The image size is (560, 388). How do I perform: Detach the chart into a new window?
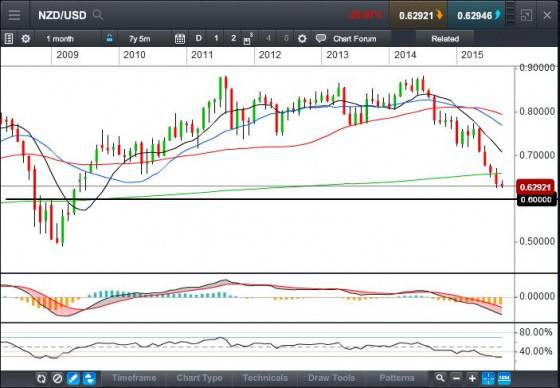pyautogui.click(x=526, y=15)
